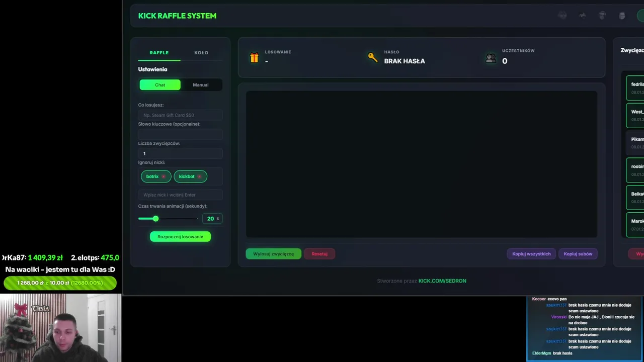Click the Na waciki goal text

[60, 269]
